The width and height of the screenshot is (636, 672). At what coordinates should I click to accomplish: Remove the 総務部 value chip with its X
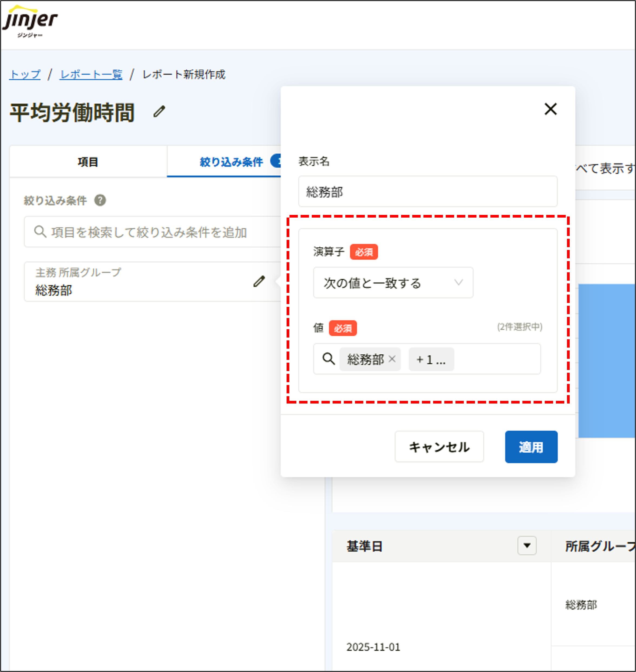pos(393,359)
